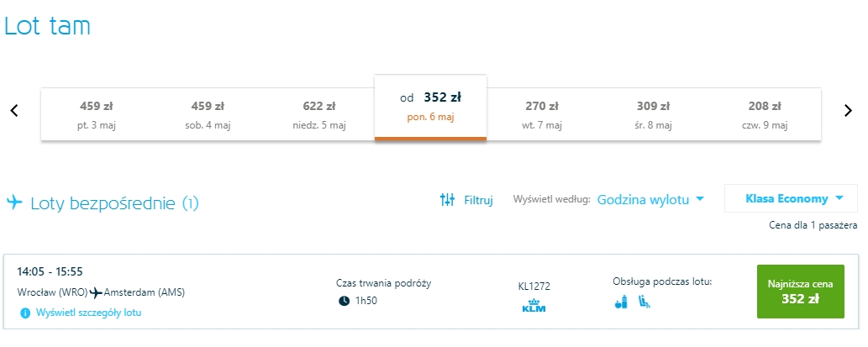Select the pt. 3 maj date tab
This screenshot has width=868, height=347.
97,115
